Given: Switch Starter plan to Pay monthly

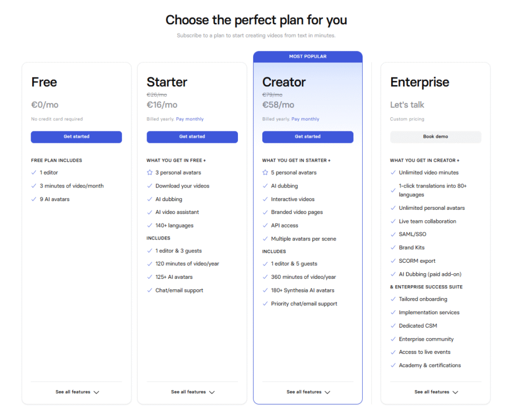Looking at the screenshot, I should [x=190, y=119].
